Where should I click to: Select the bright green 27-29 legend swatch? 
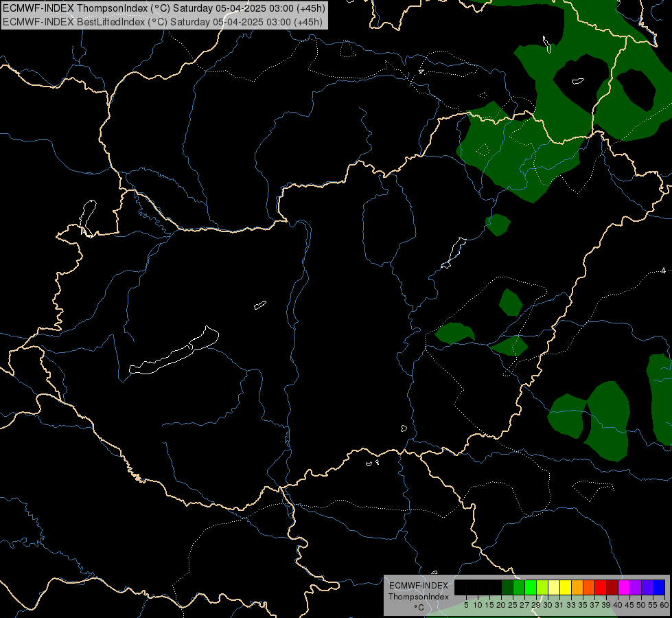pyautogui.click(x=531, y=587)
